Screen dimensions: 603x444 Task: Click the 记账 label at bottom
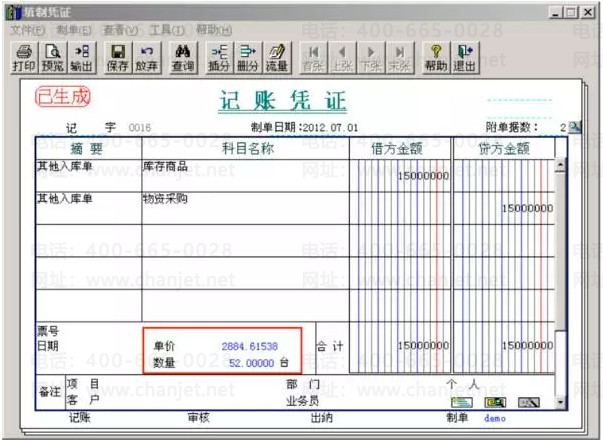point(80,418)
